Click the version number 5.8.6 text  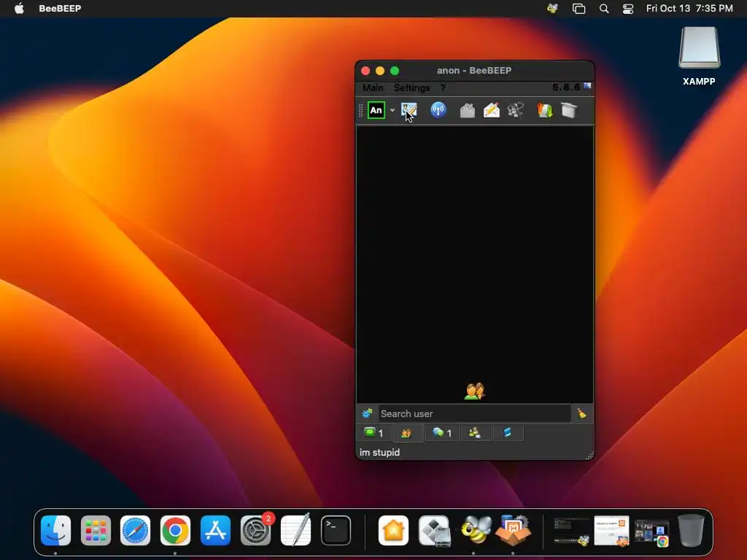[x=566, y=87]
